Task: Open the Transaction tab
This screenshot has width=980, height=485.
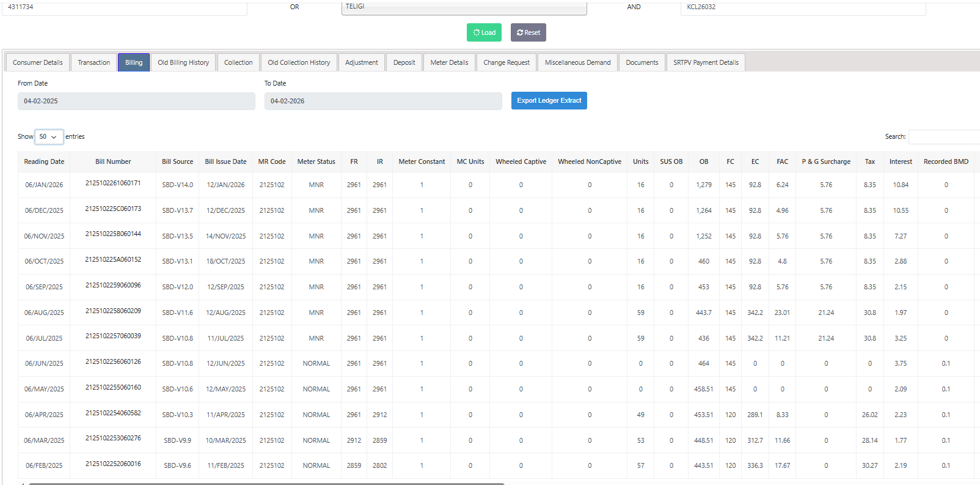Action: pos(93,62)
